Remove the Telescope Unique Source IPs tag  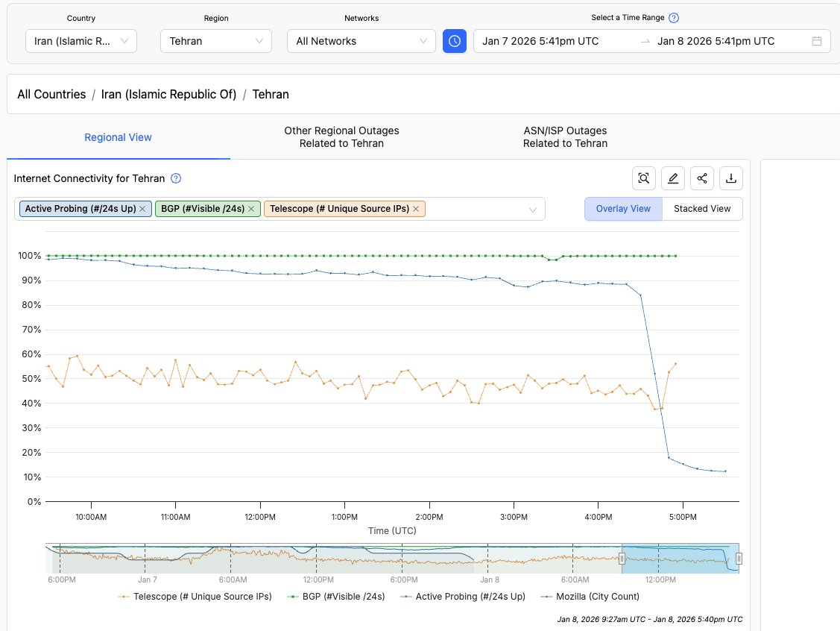(416, 209)
